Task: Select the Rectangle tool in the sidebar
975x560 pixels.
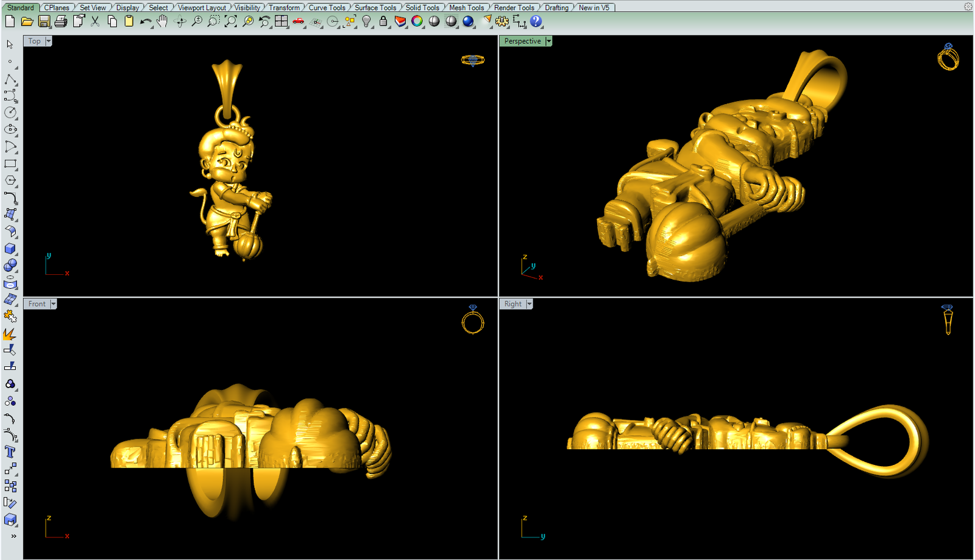Action: point(10,164)
